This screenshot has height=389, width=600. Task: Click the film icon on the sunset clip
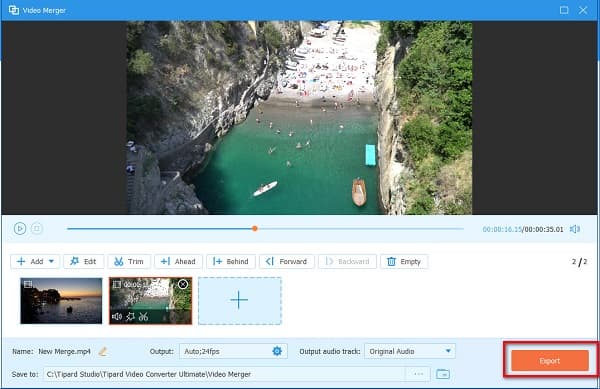[28, 284]
